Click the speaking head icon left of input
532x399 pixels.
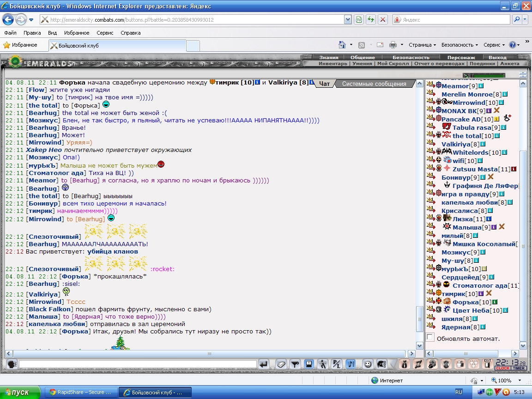12,364
